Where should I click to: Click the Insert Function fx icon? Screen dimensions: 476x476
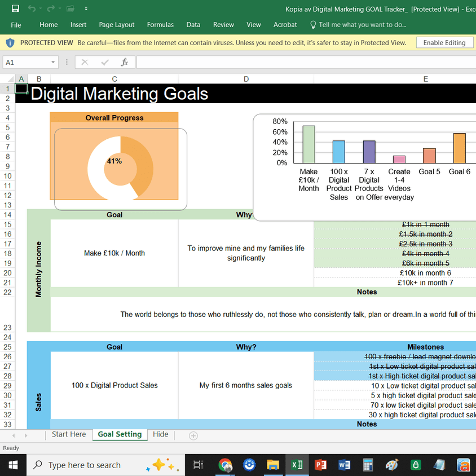[x=124, y=62]
